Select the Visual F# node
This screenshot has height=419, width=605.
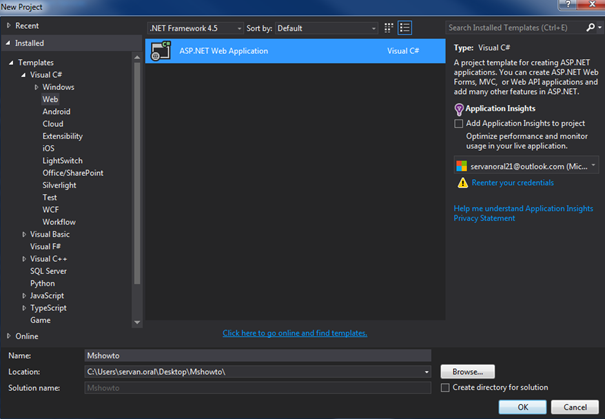tap(45, 247)
